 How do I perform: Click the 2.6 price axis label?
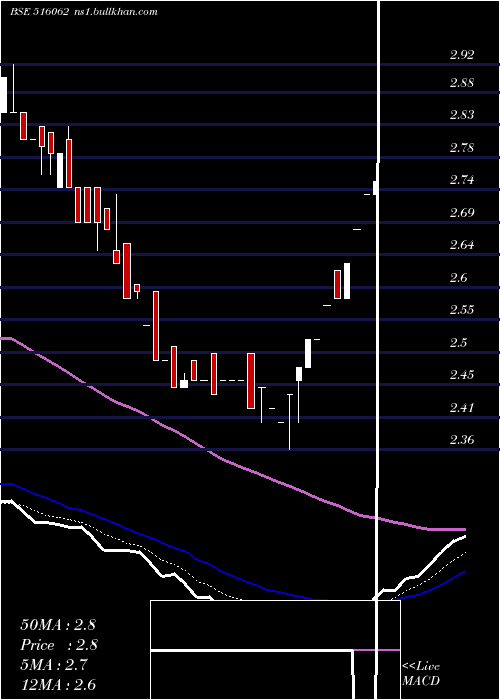(458, 277)
